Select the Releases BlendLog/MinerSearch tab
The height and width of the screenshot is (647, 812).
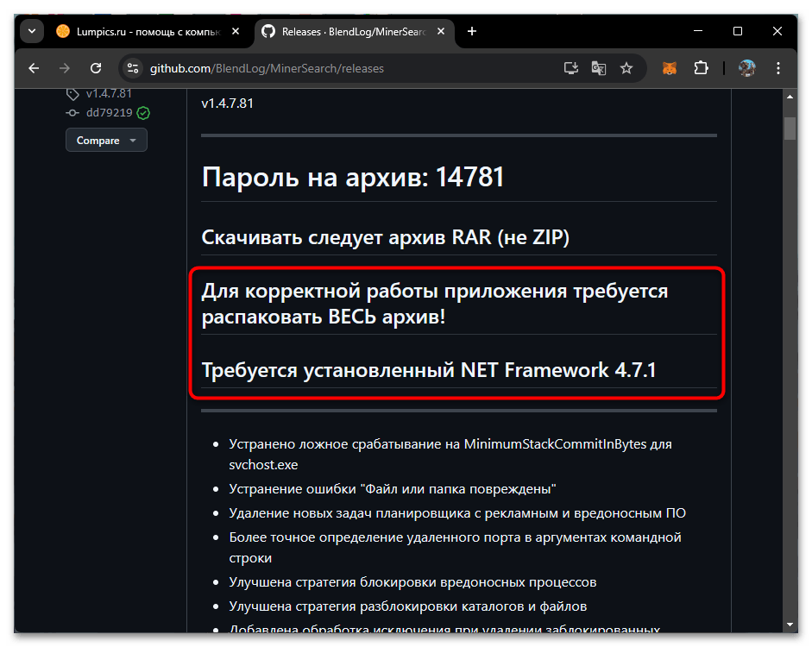354,32
